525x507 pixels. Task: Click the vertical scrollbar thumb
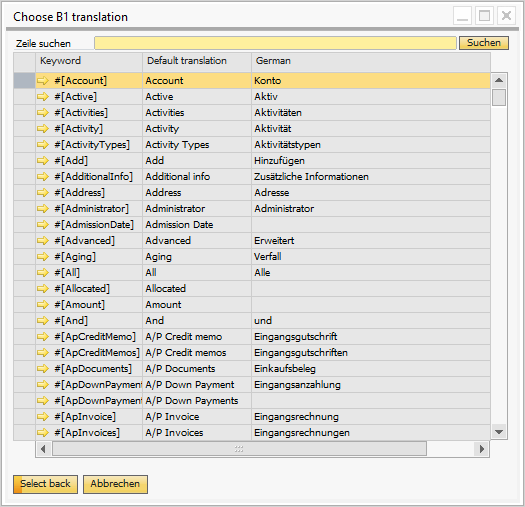pyautogui.click(x=499, y=97)
